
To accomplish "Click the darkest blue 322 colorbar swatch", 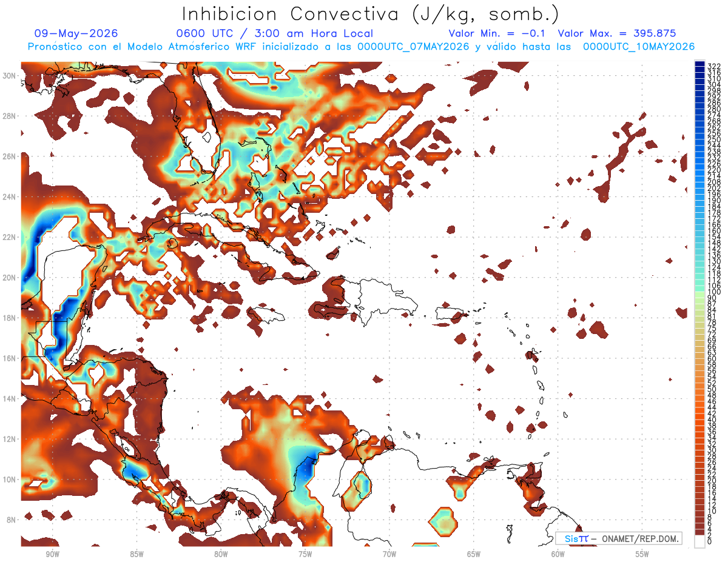I will point(700,64).
